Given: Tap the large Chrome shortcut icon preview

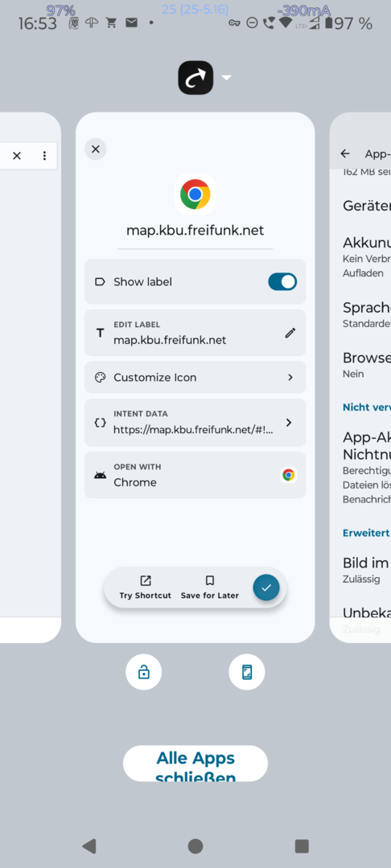Looking at the screenshot, I should [x=195, y=194].
